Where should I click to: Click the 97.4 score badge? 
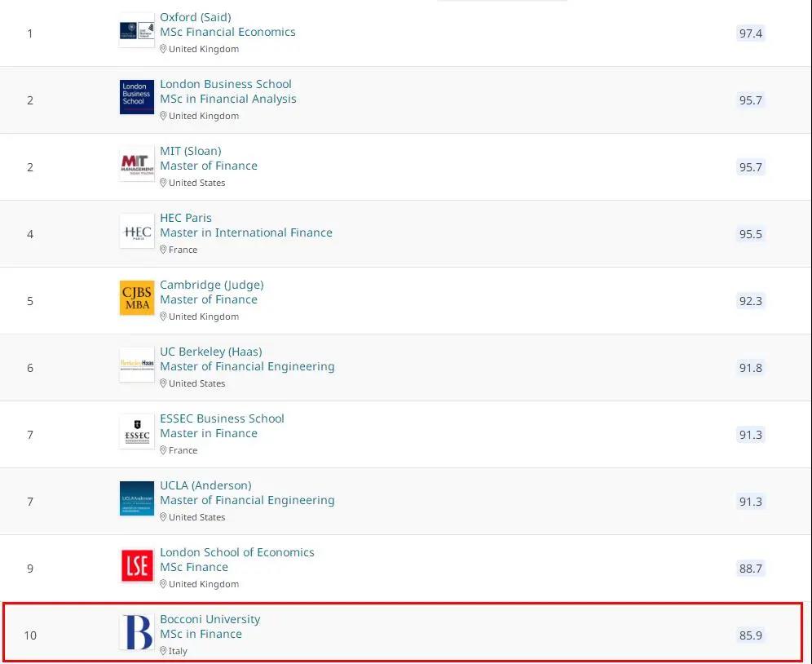click(750, 33)
